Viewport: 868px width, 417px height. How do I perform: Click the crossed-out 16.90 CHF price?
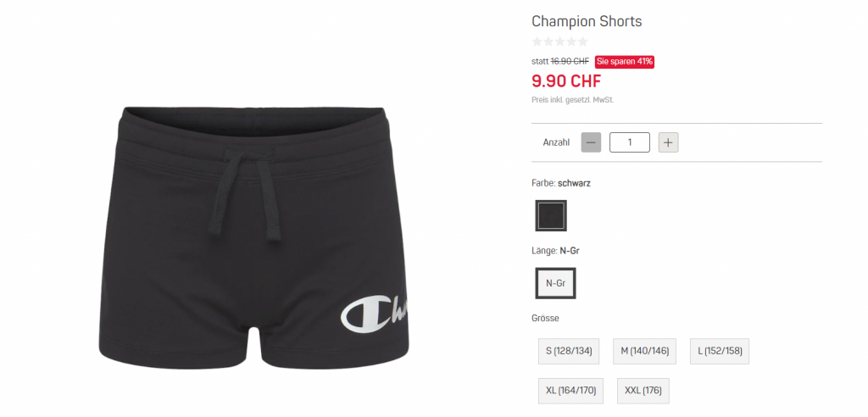[x=570, y=62]
